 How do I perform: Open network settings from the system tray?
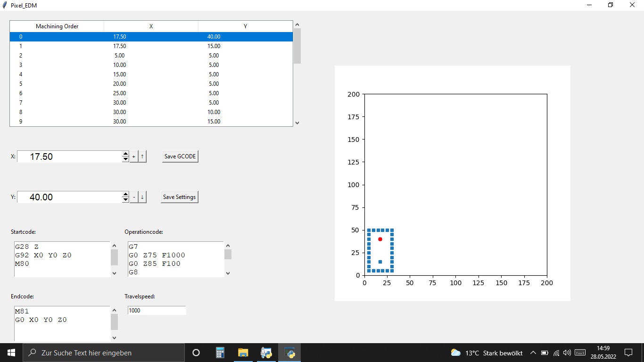pos(556,353)
